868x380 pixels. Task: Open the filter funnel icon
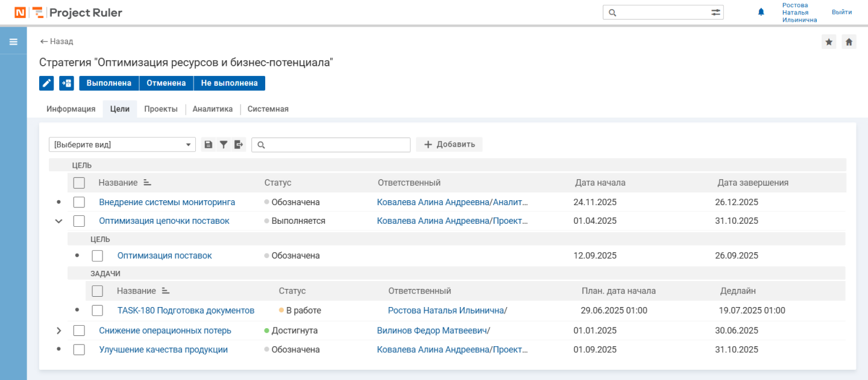(224, 145)
